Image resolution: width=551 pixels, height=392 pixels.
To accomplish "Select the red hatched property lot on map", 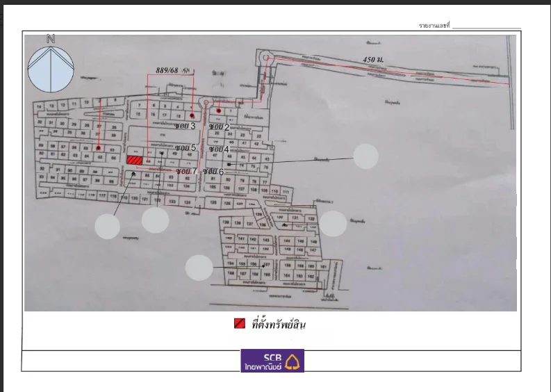I will tap(135, 161).
